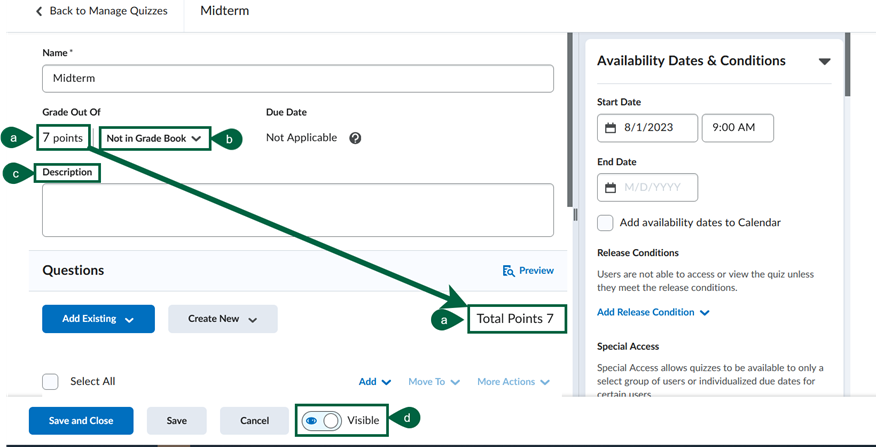Toggle the Visible switch
This screenshot has width=876, height=447.
click(322, 421)
